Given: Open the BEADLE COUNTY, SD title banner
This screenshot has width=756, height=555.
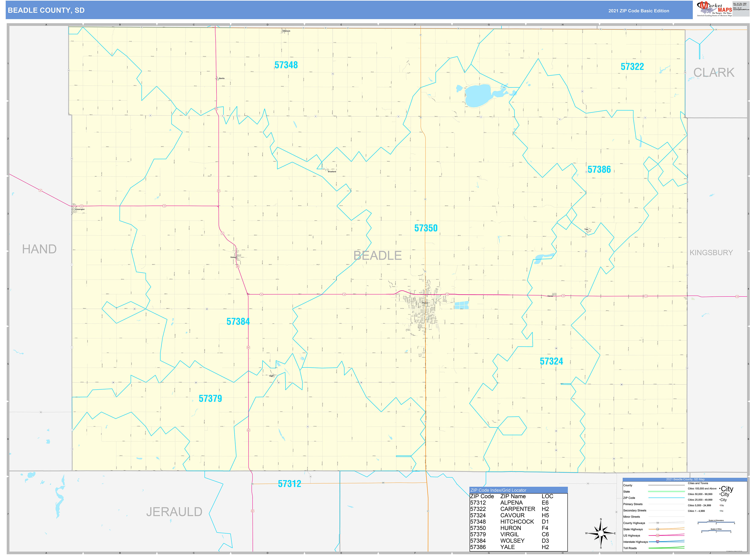Looking at the screenshot, I should pos(47,10).
